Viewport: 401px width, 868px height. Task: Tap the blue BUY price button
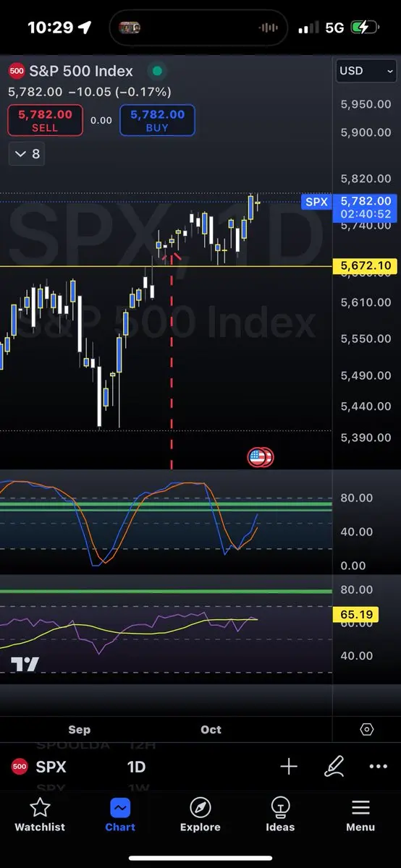[157, 120]
